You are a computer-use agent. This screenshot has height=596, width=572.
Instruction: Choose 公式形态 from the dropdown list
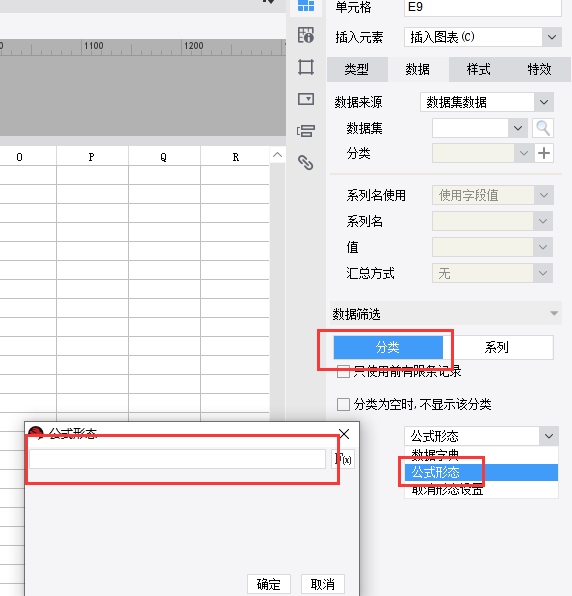[x=481, y=472]
